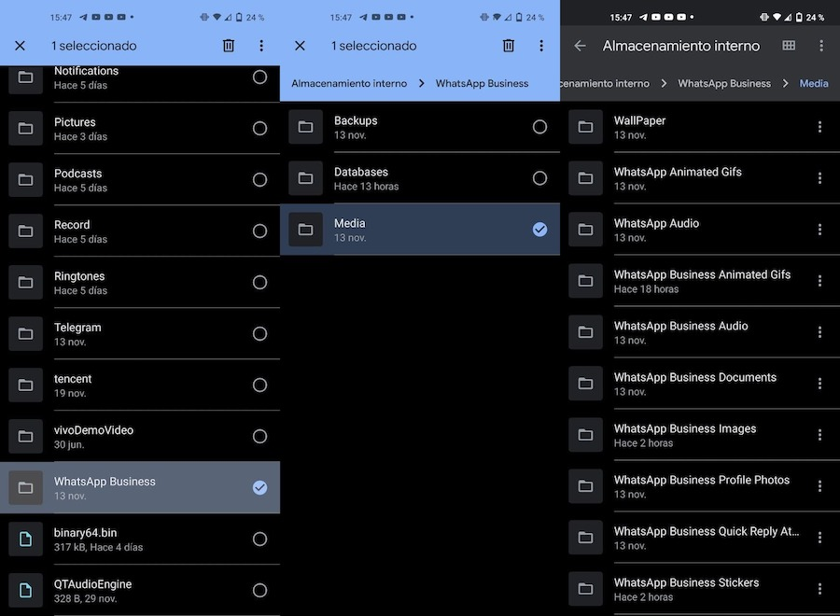The height and width of the screenshot is (616, 840).
Task: Open options menu for WallPaper folder
Action: coord(819,127)
